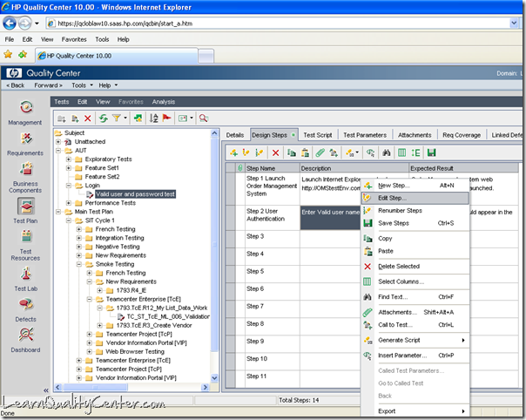Switch to the Test Script tab
The image size is (526, 420).
coord(317,135)
